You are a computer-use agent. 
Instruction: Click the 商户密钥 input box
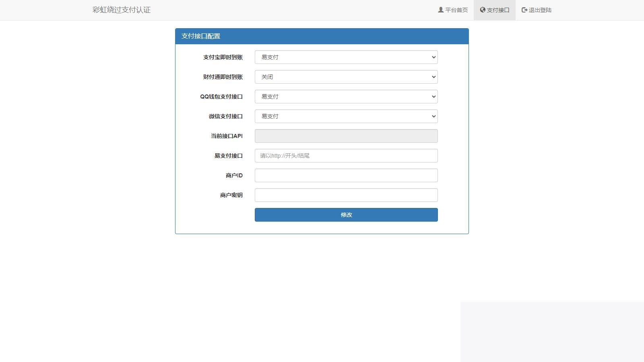pos(346,195)
